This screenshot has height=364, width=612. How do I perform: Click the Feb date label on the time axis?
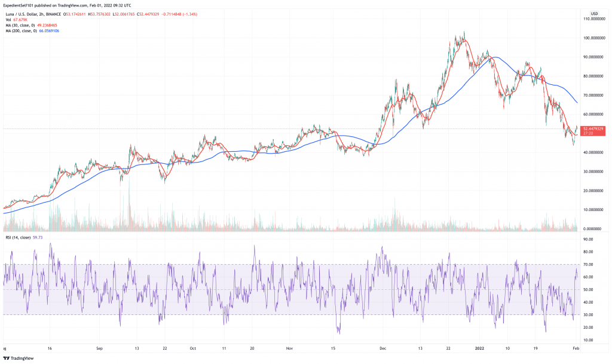576,348
